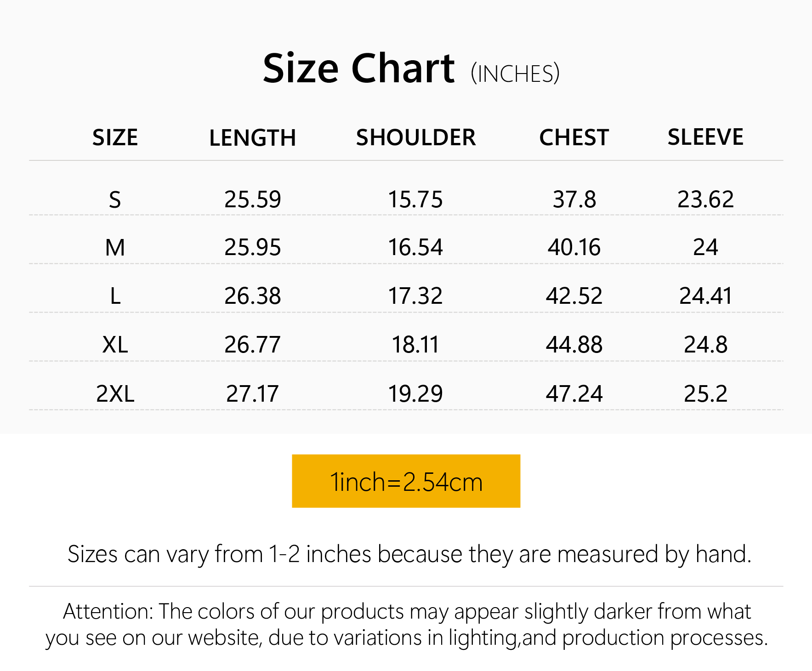Select the 47.24 chest value
Viewport: 812px width, 671px height.
[574, 394]
